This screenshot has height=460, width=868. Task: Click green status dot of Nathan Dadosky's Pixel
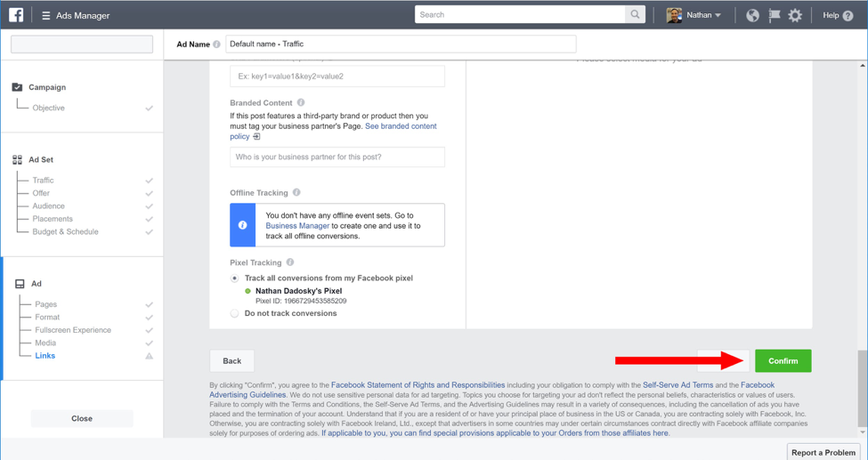(247, 291)
